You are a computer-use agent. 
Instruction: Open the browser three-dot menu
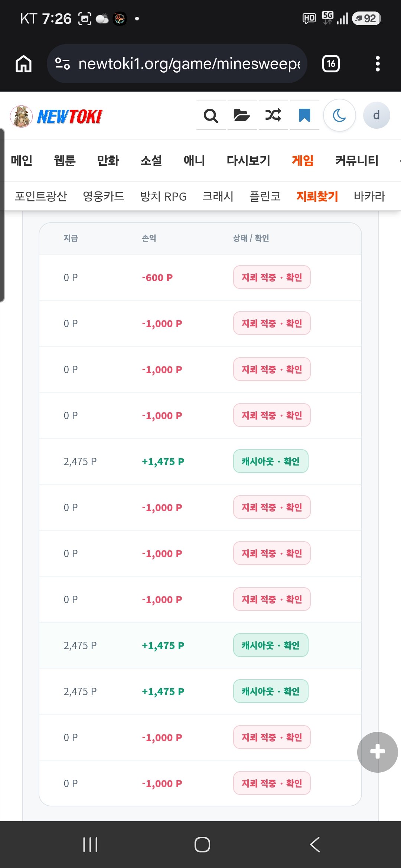click(378, 64)
